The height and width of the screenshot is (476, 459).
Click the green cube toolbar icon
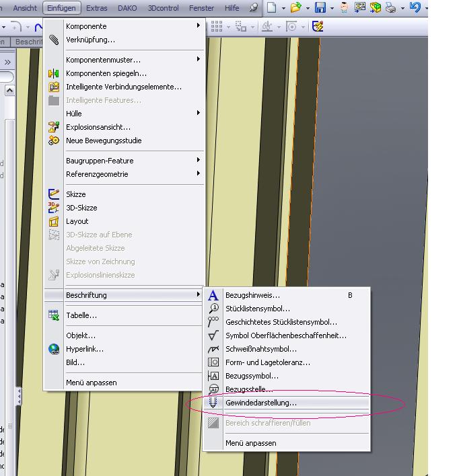[x=376, y=7]
